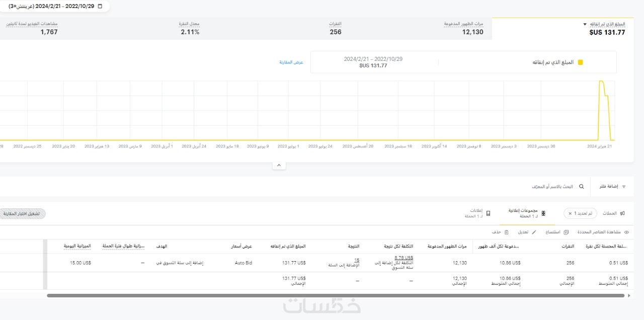Screen dimensions: 644x320
Task: Click the Auto Bid cell
Action: coord(244,263)
